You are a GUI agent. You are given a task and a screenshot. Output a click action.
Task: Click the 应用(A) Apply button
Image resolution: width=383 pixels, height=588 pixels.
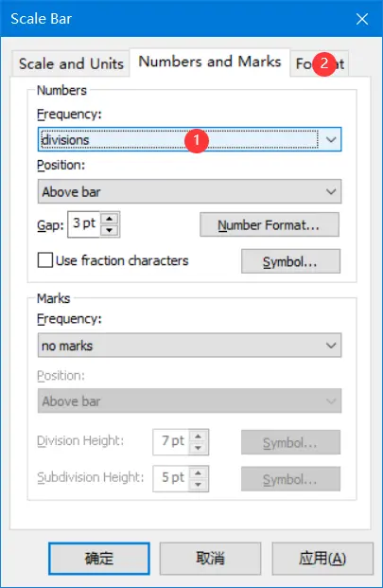click(322, 559)
